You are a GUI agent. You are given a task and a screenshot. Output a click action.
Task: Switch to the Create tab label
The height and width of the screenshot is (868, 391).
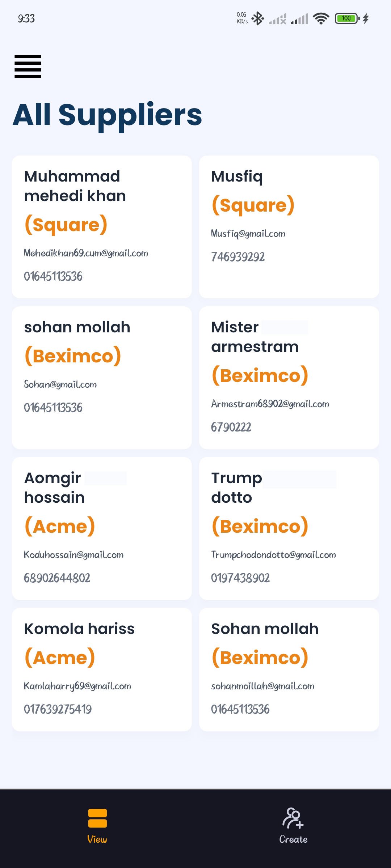pos(293,839)
